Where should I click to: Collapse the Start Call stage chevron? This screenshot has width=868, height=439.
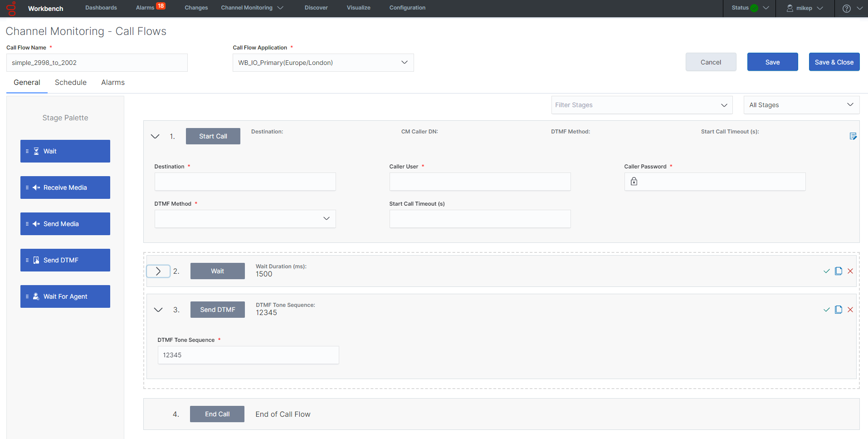(x=155, y=136)
